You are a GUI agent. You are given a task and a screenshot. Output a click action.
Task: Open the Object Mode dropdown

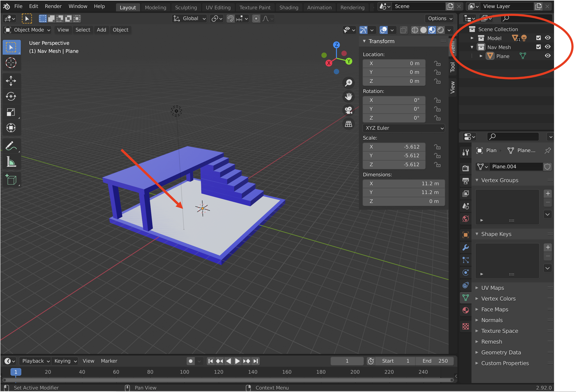point(27,30)
